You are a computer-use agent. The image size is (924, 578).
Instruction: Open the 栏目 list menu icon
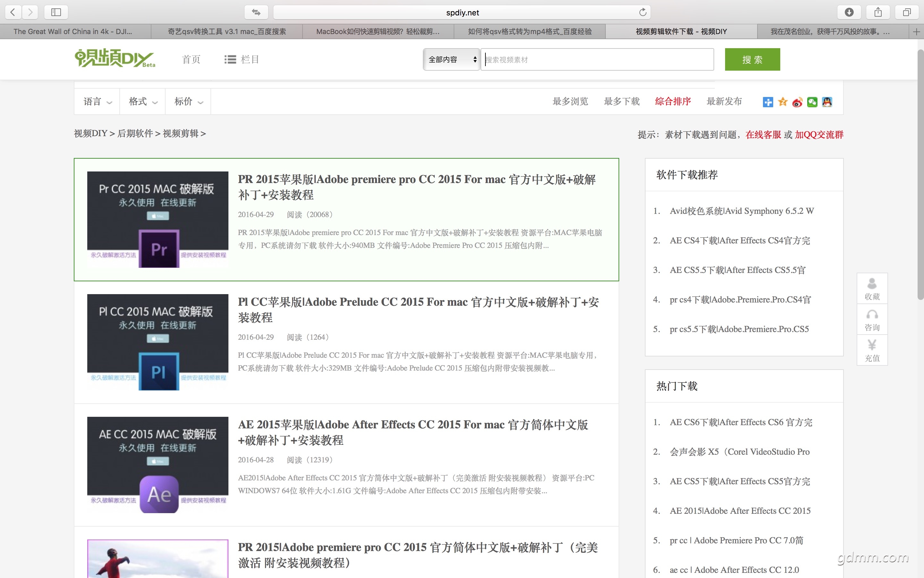point(230,60)
